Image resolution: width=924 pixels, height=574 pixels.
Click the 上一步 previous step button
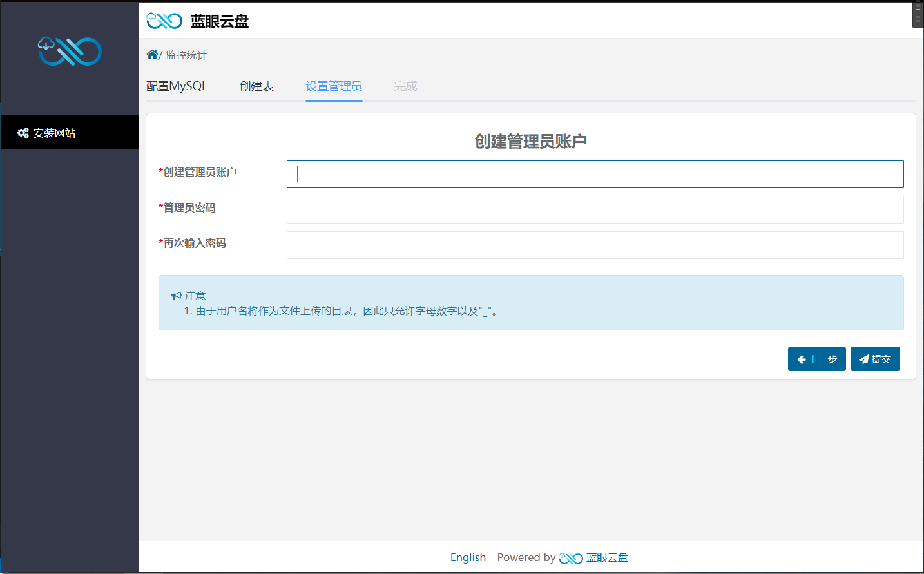pyautogui.click(x=816, y=359)
